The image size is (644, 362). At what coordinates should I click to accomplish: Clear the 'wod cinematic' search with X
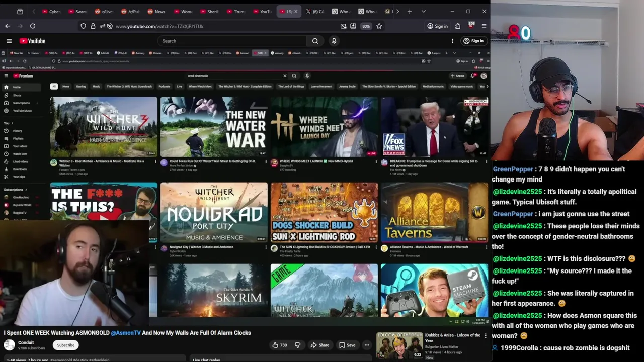click(285, 76)
